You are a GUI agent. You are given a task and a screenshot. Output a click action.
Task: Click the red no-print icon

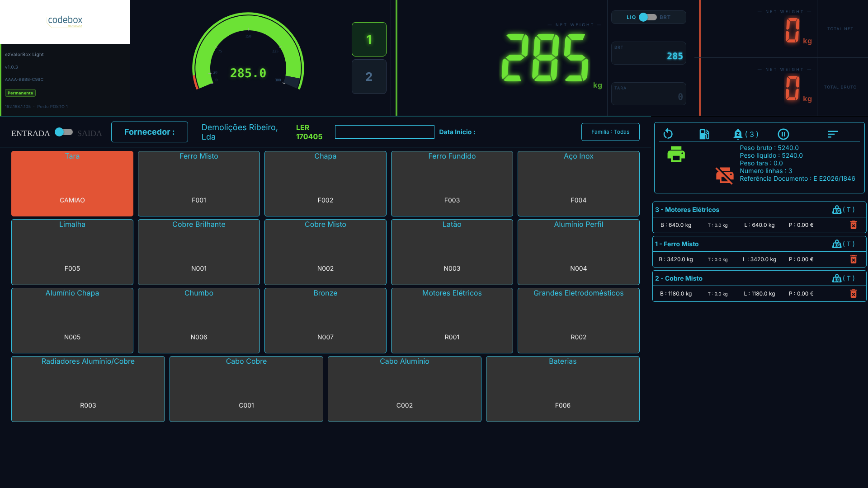tap(724, 175)
